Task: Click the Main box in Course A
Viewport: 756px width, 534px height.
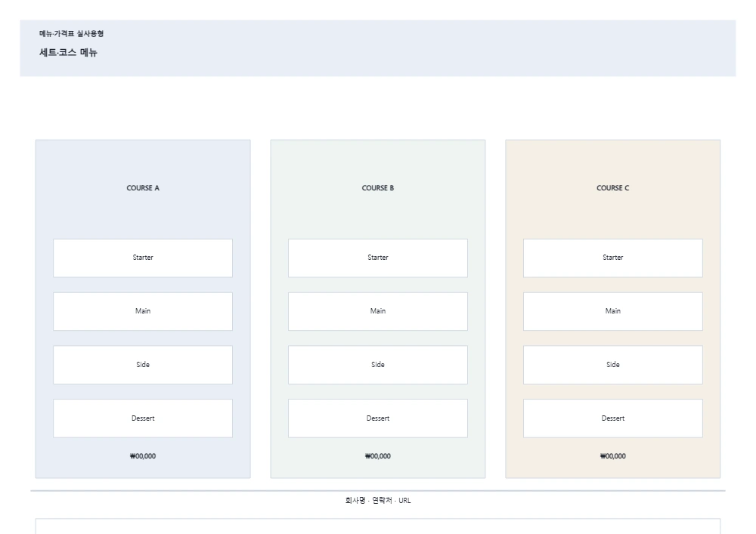Action: (143, 311)
